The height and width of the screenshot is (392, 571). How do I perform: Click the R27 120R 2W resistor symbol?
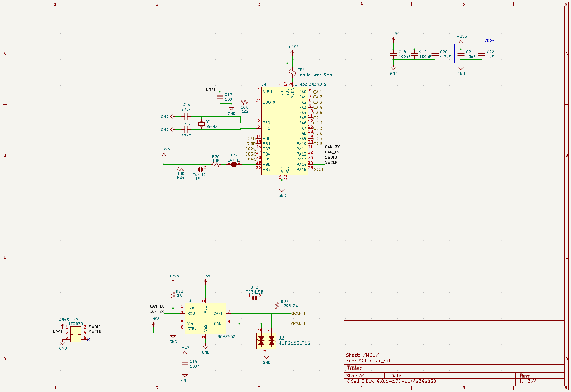pos(277,305)
